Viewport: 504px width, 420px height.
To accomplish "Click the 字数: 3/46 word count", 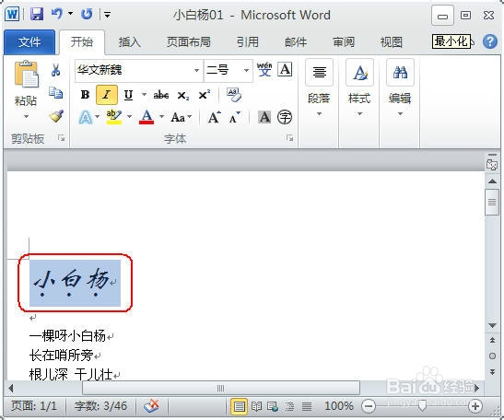I will tap(100, 406).
